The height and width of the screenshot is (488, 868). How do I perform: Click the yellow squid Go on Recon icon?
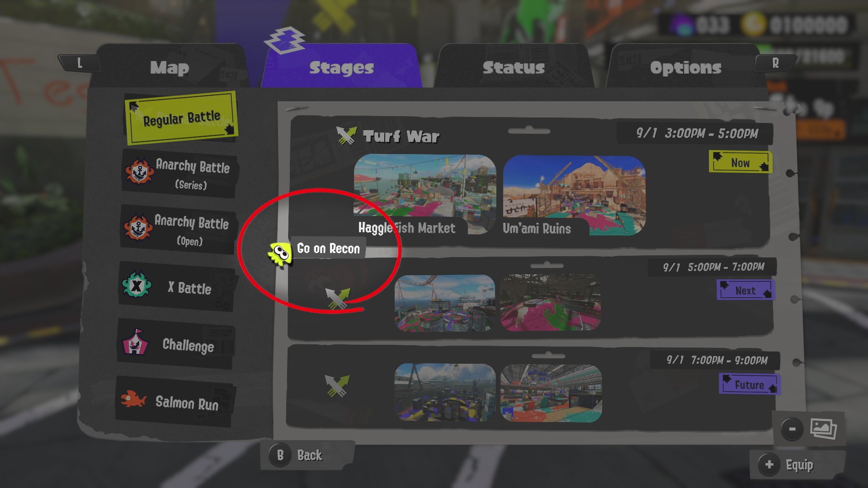[280, 254]
